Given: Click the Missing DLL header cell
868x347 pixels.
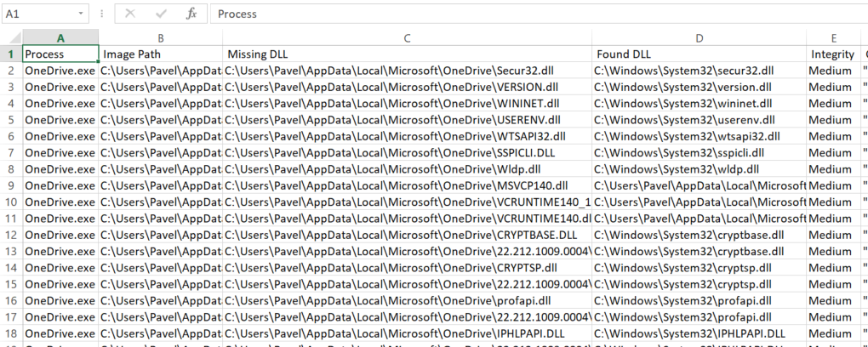Looking at the screenshot, I should click(x=407, y=54).
